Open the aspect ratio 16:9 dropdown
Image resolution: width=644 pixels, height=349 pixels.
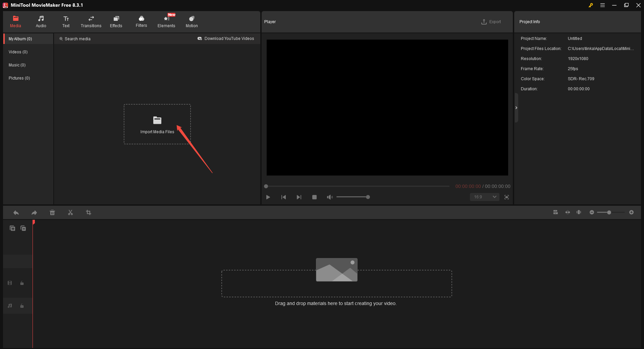[x=484, y=197]
